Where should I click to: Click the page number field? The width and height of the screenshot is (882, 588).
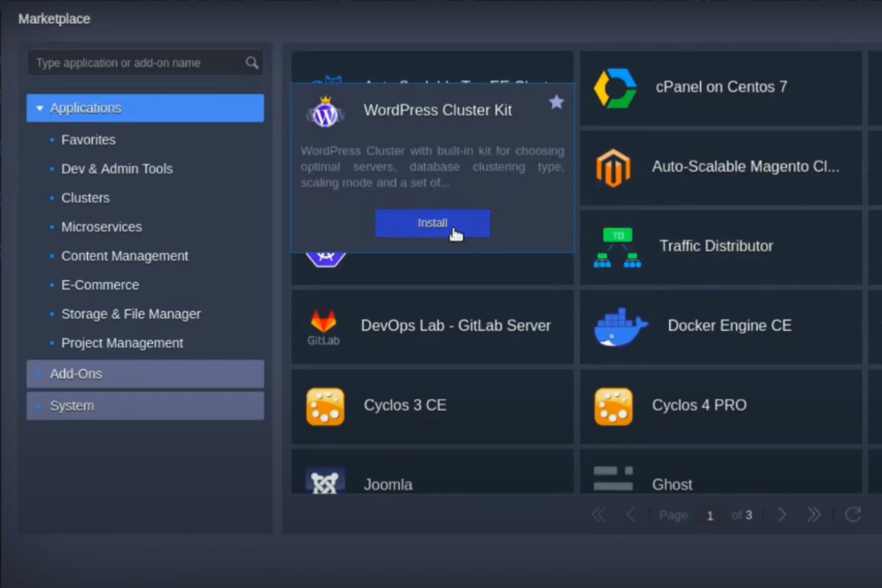pyautogui.click(x=710, y=515)
